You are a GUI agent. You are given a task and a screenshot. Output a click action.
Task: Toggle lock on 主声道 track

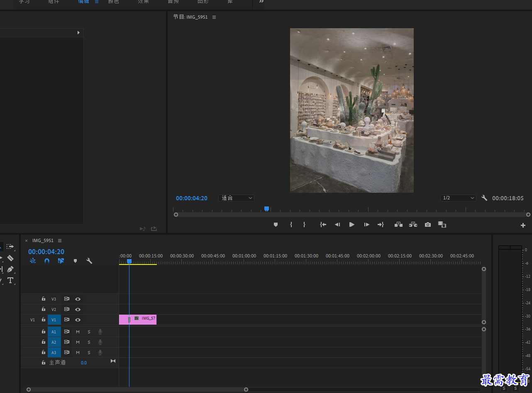click(x=44, y=362)
